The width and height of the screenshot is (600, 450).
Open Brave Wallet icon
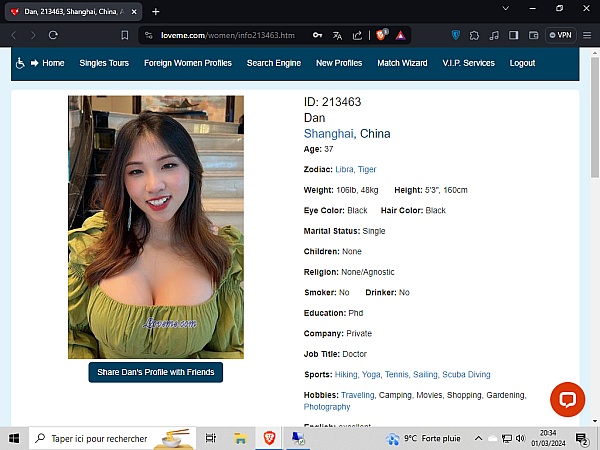[x=533, y=35]
